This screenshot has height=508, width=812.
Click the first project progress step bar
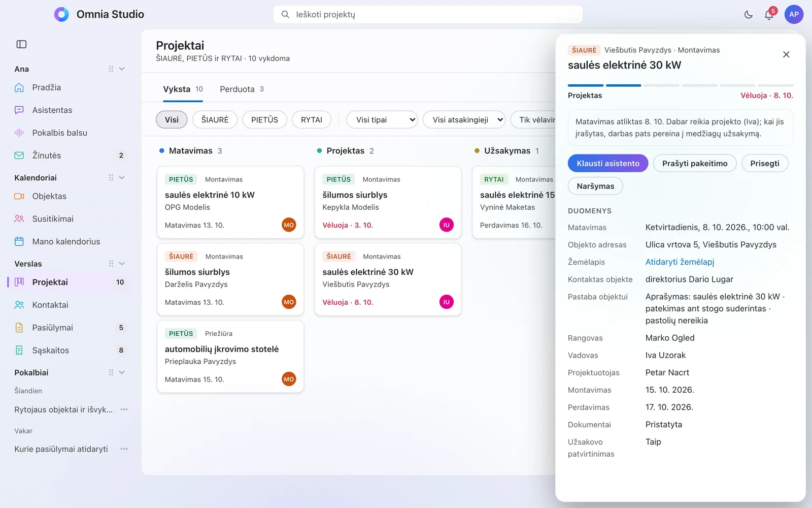point(586,85)
